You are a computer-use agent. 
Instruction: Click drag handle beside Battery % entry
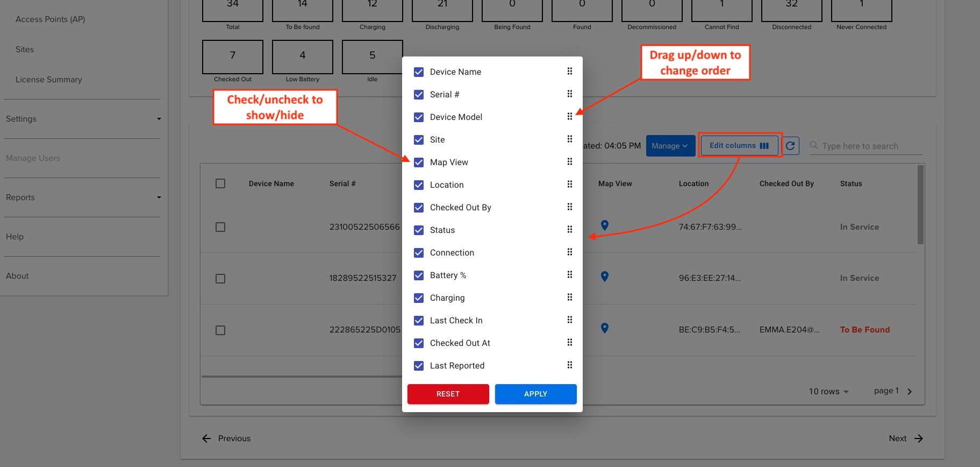click(x=570, y=275)
